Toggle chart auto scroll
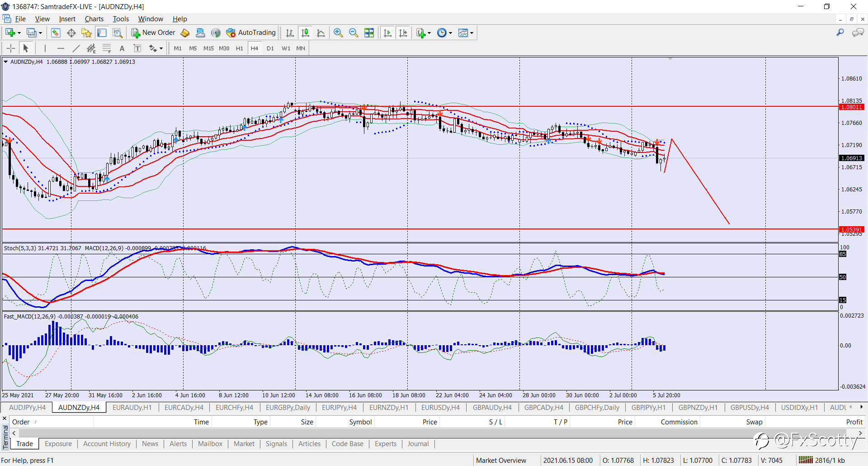This screenshot has width=868, height=466. (387, 33)
